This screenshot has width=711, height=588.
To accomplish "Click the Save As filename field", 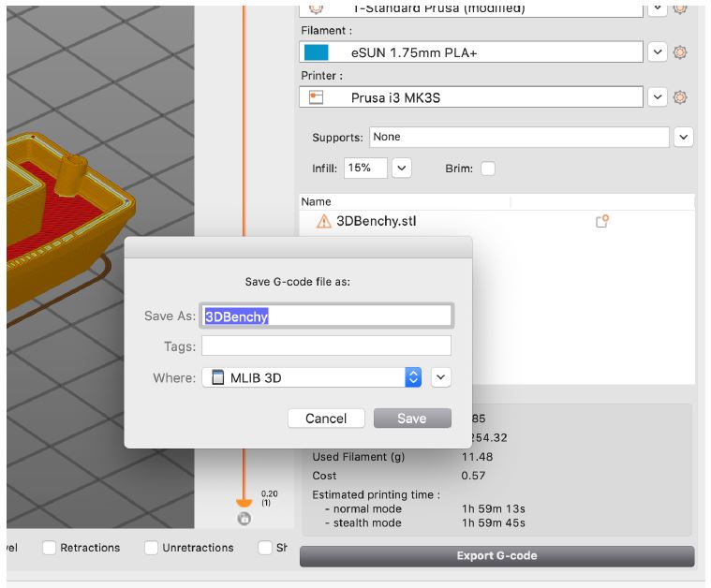I will point(326,316).
